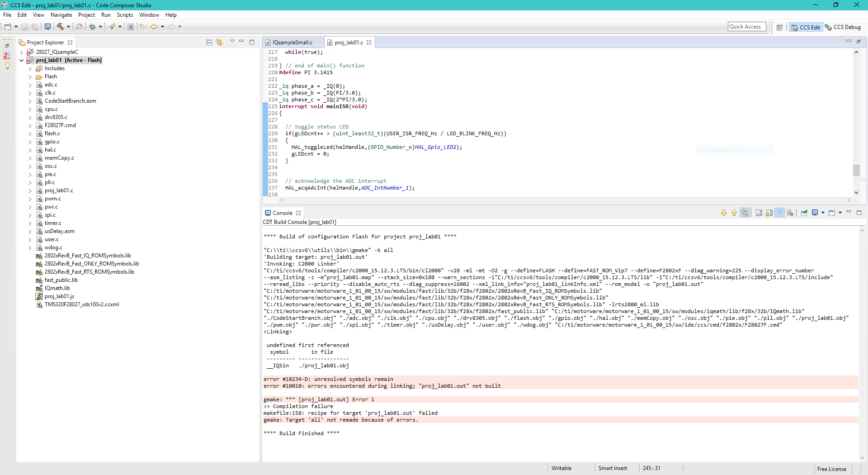Screen dimensions: 868x475
Task: Expand the 28027_IQsampleC project
Action: point(21,52)
